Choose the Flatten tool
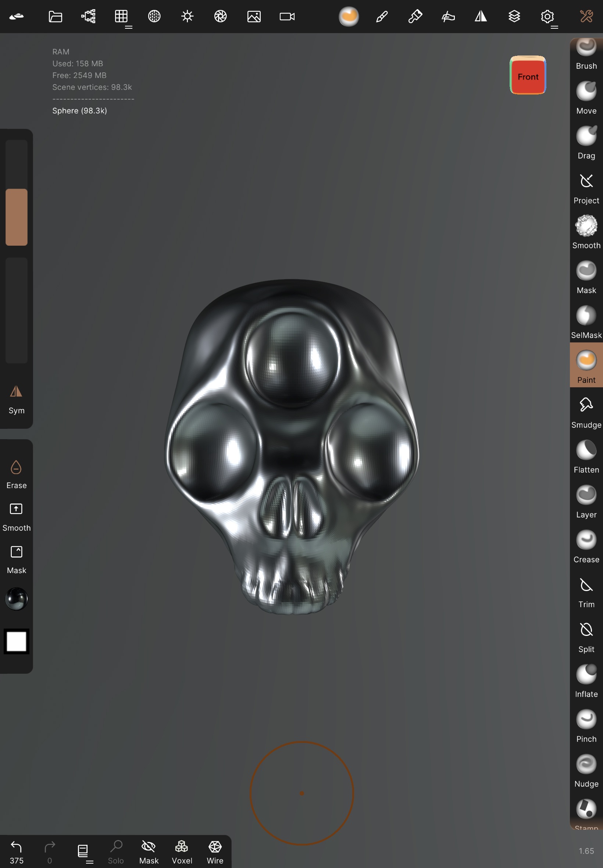Screen dimensions: 603x868 (586, 456)
